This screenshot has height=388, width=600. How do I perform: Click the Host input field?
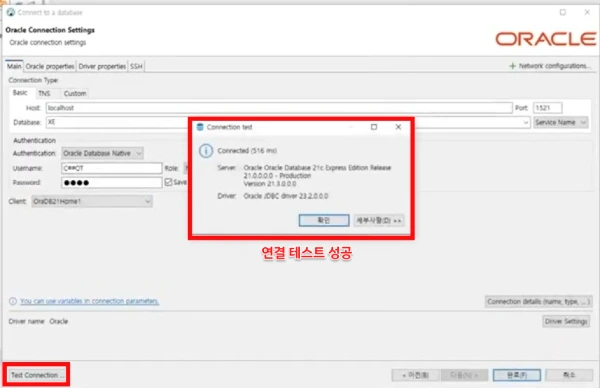click(x=279, y=108)
